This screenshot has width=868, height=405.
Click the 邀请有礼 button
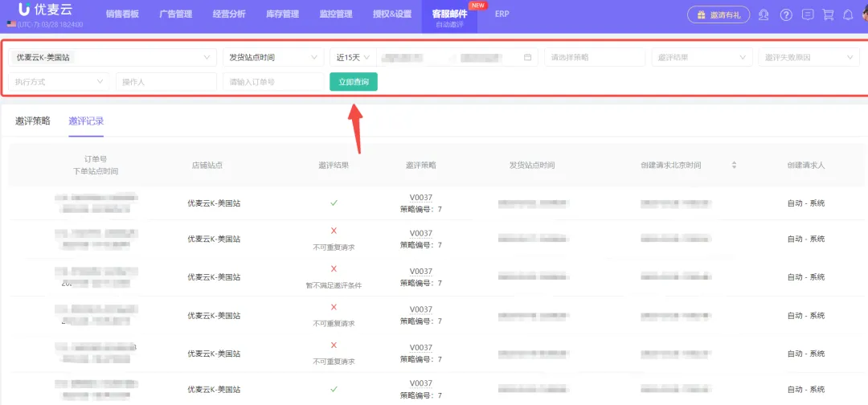pos(719,15)
